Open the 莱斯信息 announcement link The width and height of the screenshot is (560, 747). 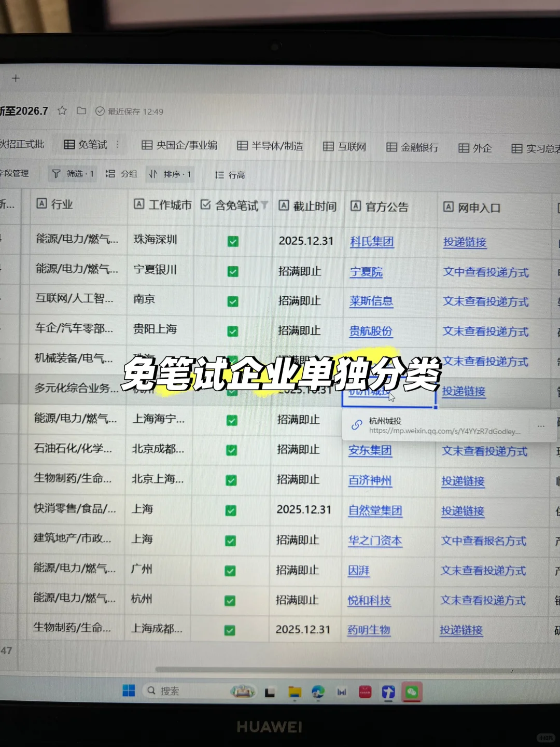click(371, 301)
